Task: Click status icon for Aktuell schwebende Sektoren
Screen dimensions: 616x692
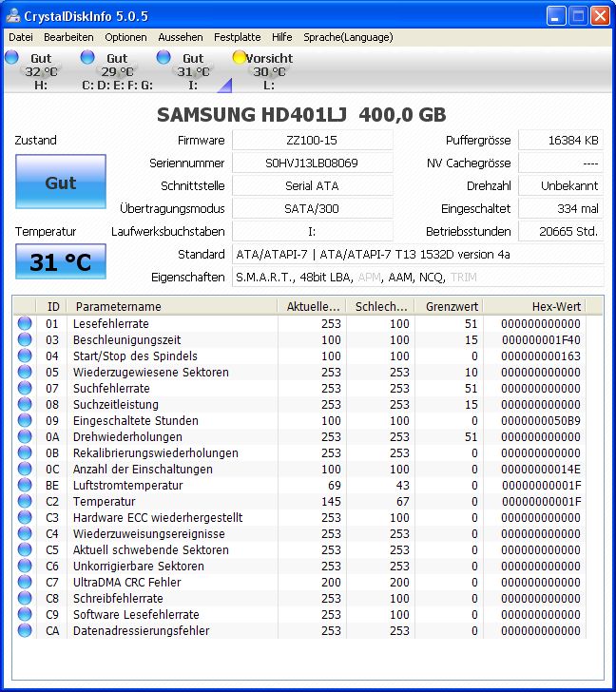Action: pos(25,549)
